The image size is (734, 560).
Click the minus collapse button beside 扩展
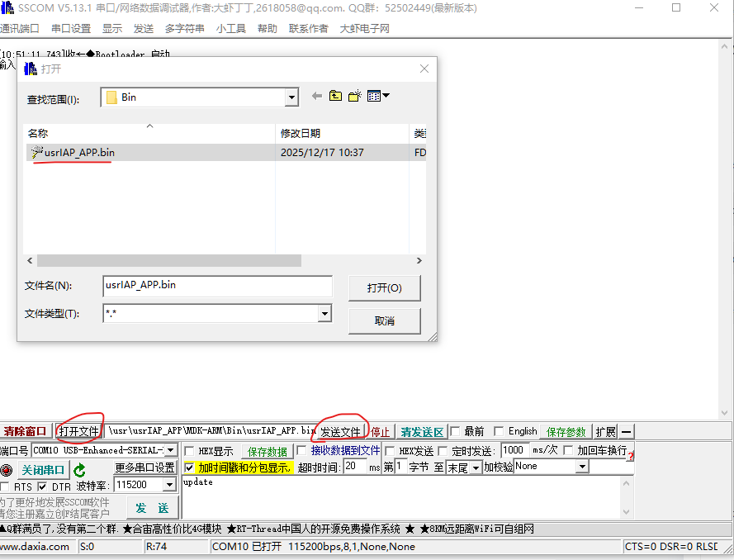pos(627,432)
